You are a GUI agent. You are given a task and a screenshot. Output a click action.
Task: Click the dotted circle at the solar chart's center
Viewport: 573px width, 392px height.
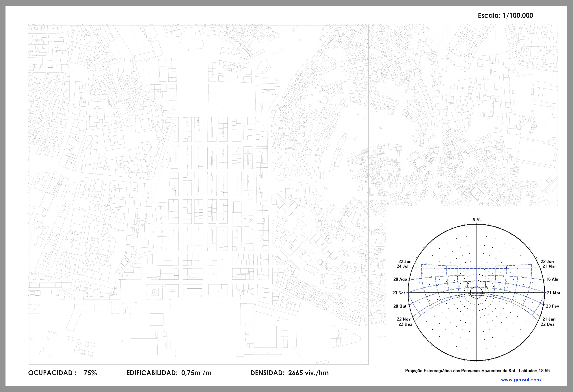(476, 293)
